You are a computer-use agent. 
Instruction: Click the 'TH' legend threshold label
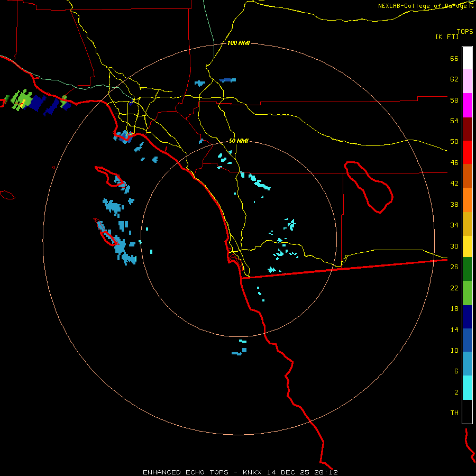click(x=454, y=413)
